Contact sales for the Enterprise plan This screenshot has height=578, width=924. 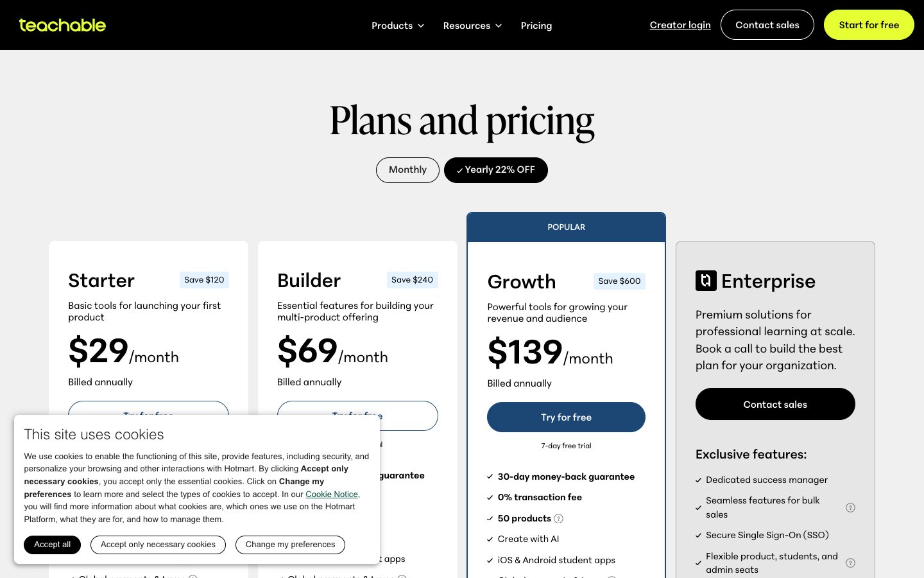[x=775, y=405]
